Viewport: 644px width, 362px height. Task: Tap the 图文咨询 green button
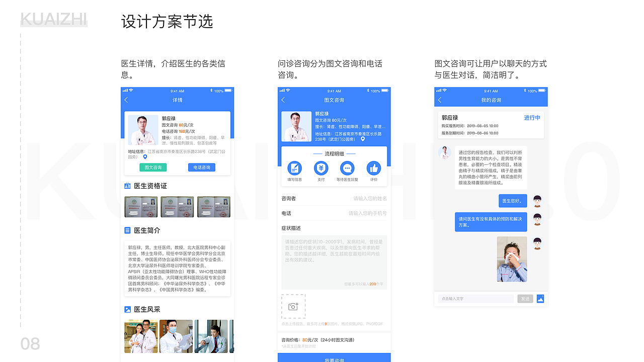[x=153, y=167]
